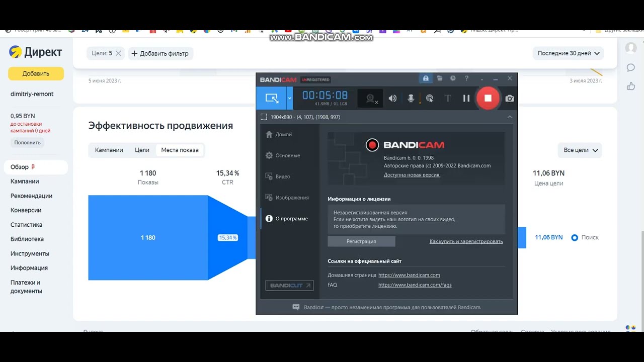Screen dimensions: 644x362
Task: Collapse the Bandicam panel with the chevron
Action: point(510,117)
